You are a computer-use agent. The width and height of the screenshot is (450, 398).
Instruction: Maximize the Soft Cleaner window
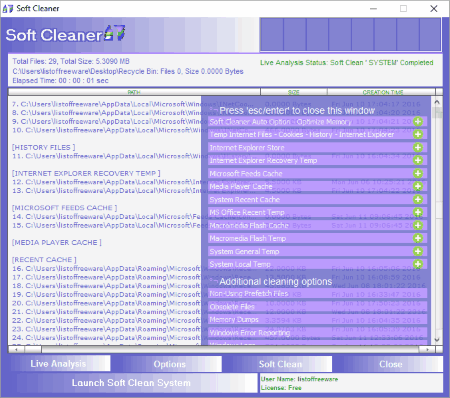point(403,8)
